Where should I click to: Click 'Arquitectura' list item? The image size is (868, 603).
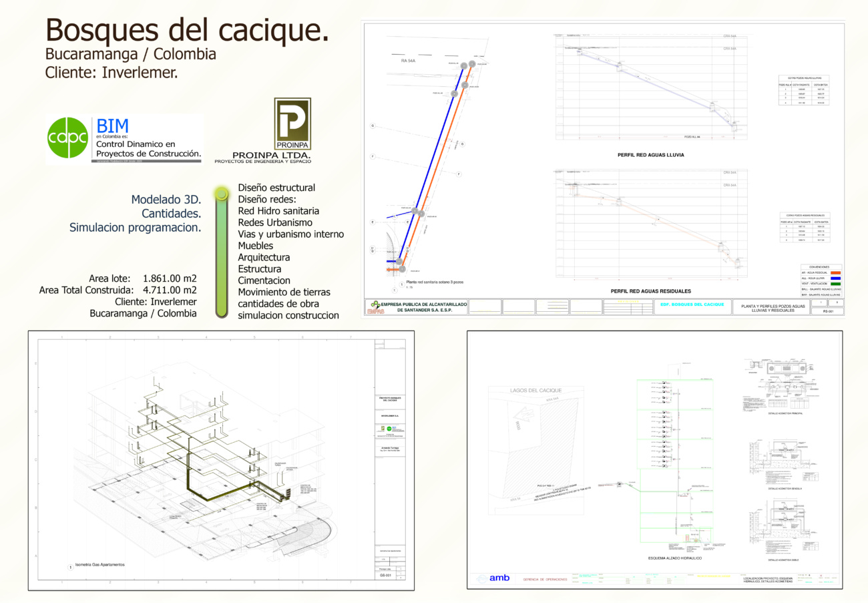(x=264, y=257)
